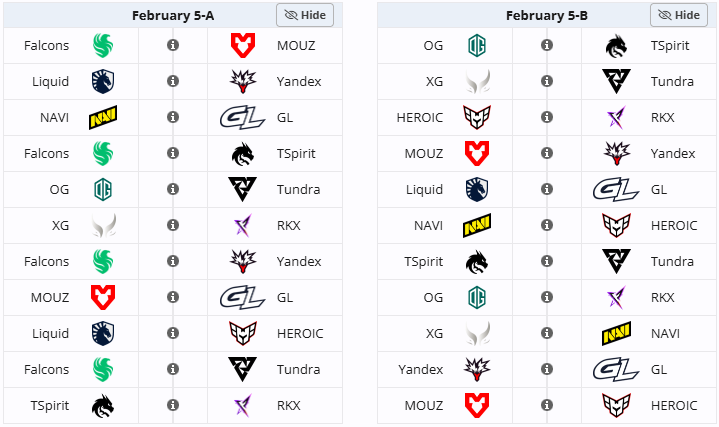Screen dimensions: 719x427
Task: Hide the February 5-B match list
Action: point(679,15)
